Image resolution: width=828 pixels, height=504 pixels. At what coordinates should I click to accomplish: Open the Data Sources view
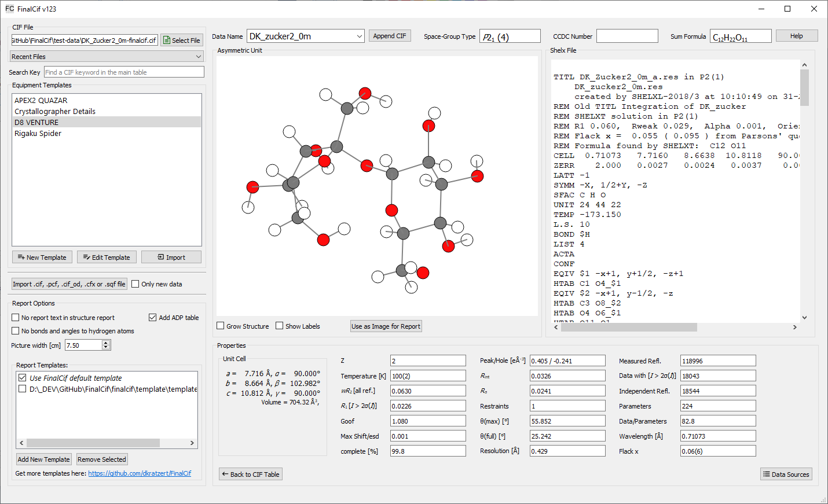click(786, 474)
